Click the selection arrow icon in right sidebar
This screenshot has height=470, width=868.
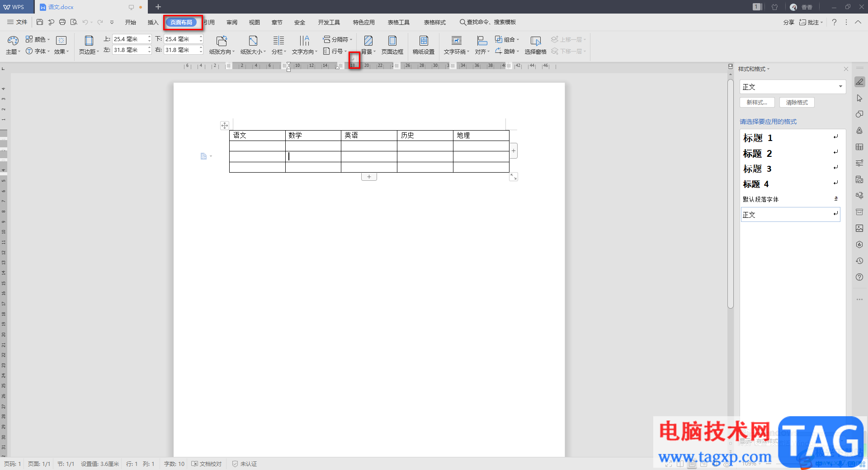tap(859, 98)
